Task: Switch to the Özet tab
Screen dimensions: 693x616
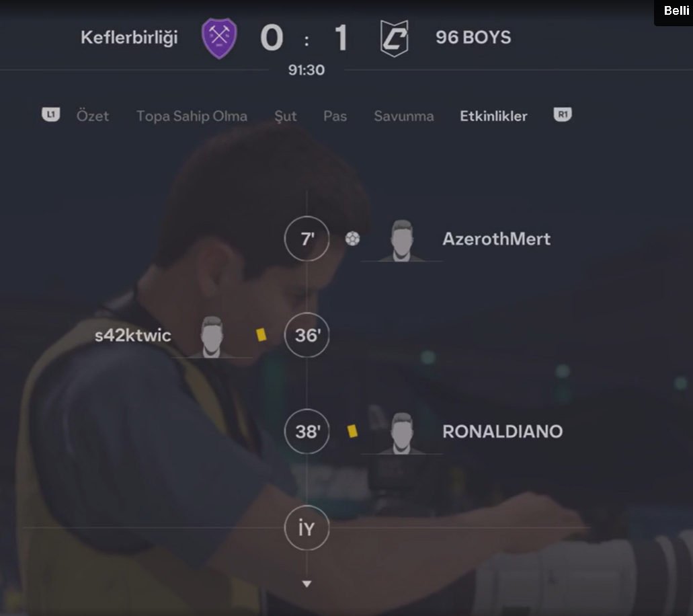Action: [x=92, y=116]
